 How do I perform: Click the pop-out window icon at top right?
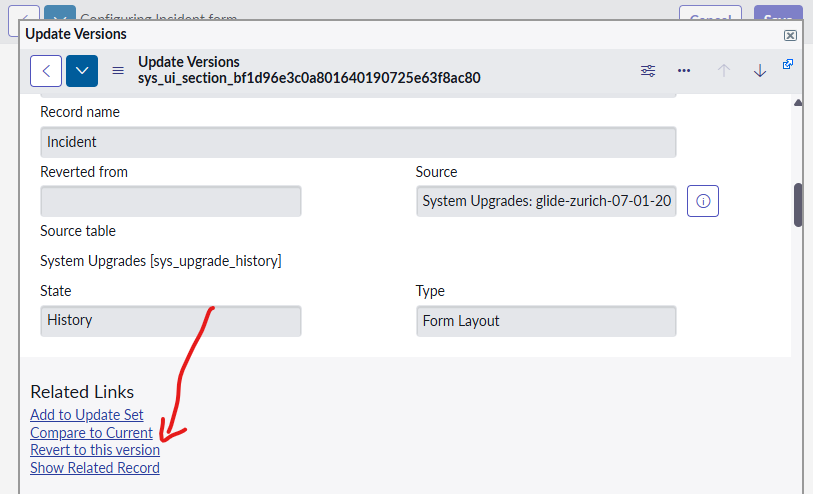tap(788, 65)
